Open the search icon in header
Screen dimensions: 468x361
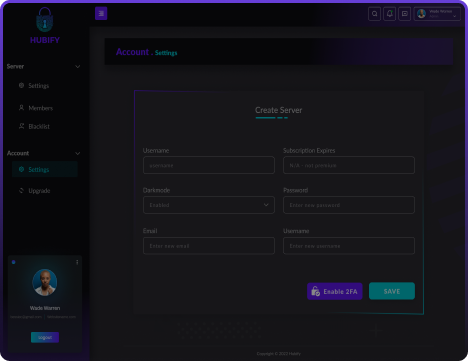point(375,14)
